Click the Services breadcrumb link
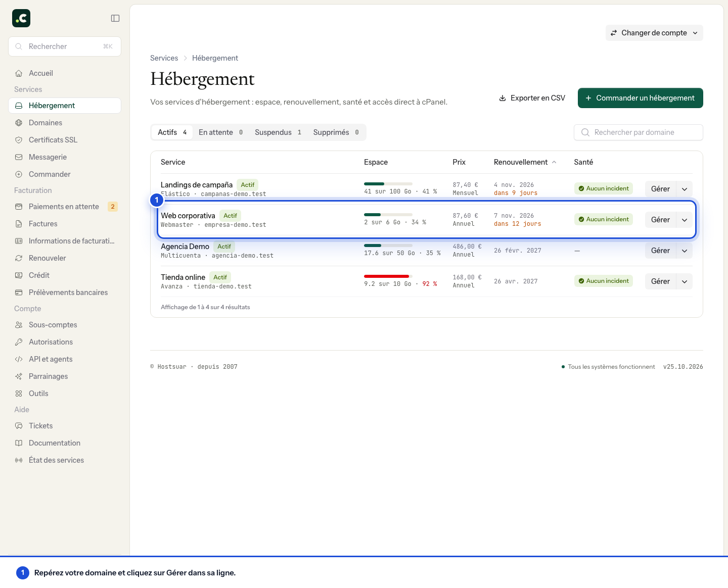 pyautogui.click(x=164, y=58)
